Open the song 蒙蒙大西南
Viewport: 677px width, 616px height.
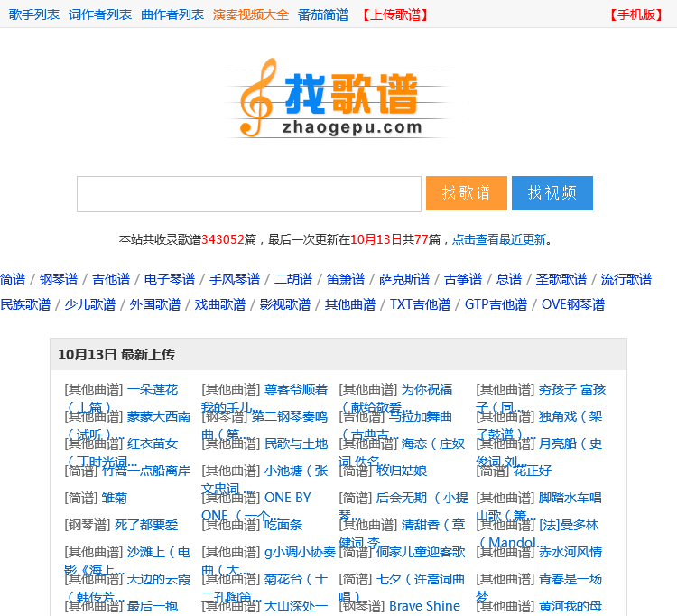[x=159, y=417]
